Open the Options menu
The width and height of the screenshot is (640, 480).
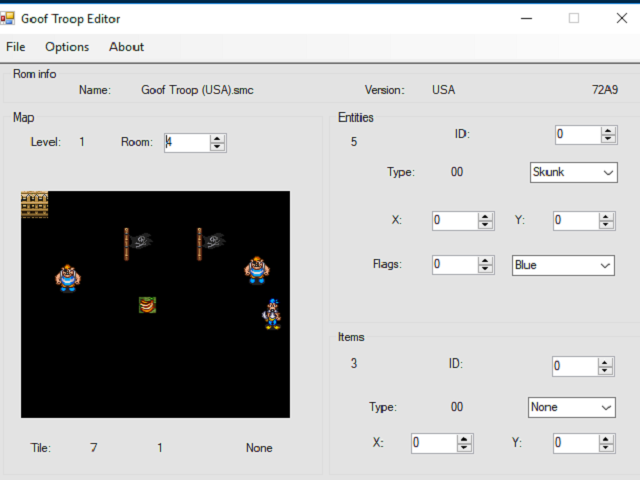pos(67,47)
